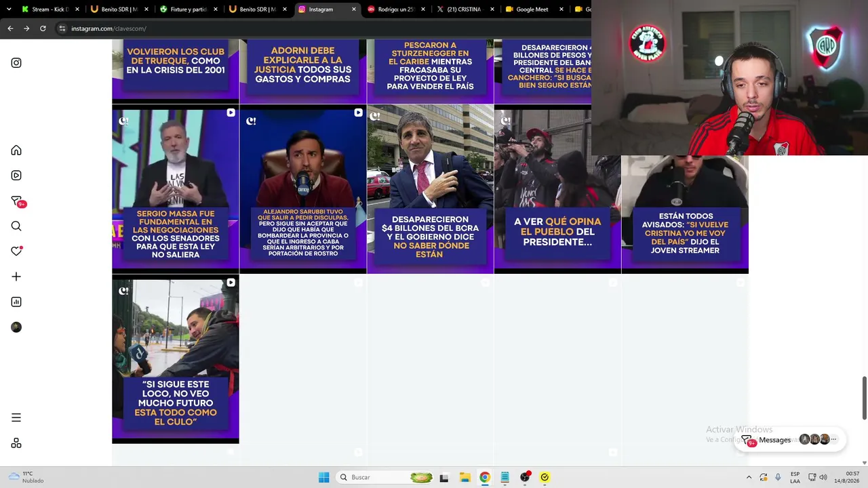Open OBS Studio from the taskbar
Viewport: 868px width, 488px height.
525,477
